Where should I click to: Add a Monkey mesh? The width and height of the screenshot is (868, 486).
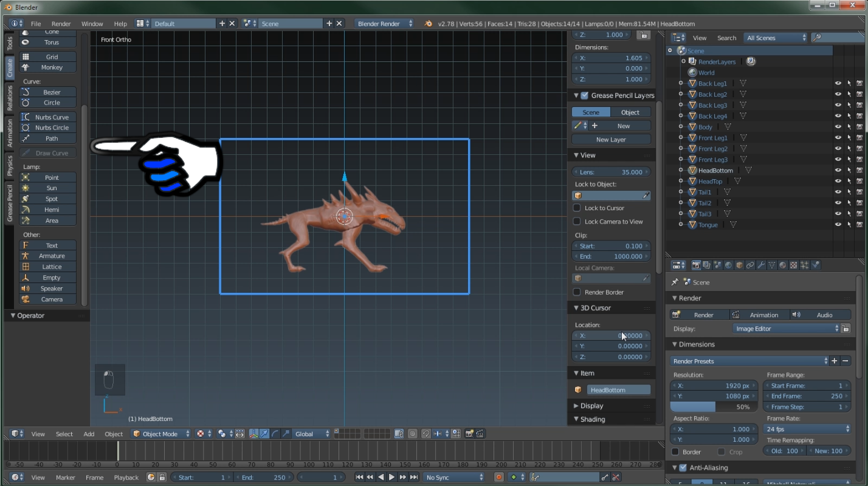(48, 67)
